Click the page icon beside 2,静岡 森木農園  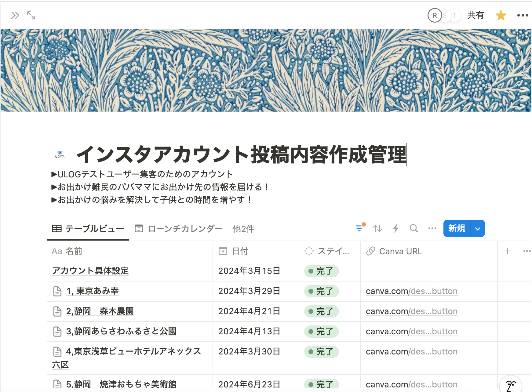click(x=57, y=311)
